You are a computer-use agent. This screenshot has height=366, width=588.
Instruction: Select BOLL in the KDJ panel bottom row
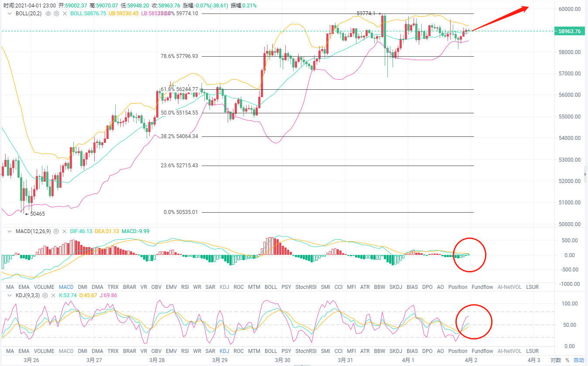tap(271, 351)
